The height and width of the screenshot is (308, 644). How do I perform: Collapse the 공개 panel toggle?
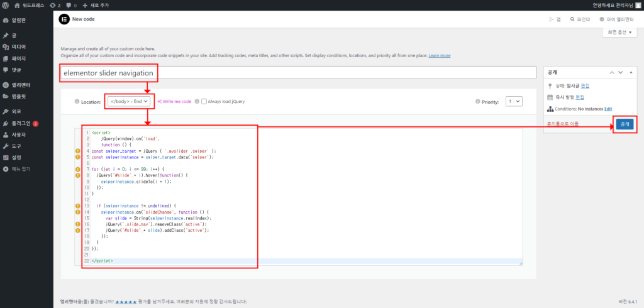[631, 72]
